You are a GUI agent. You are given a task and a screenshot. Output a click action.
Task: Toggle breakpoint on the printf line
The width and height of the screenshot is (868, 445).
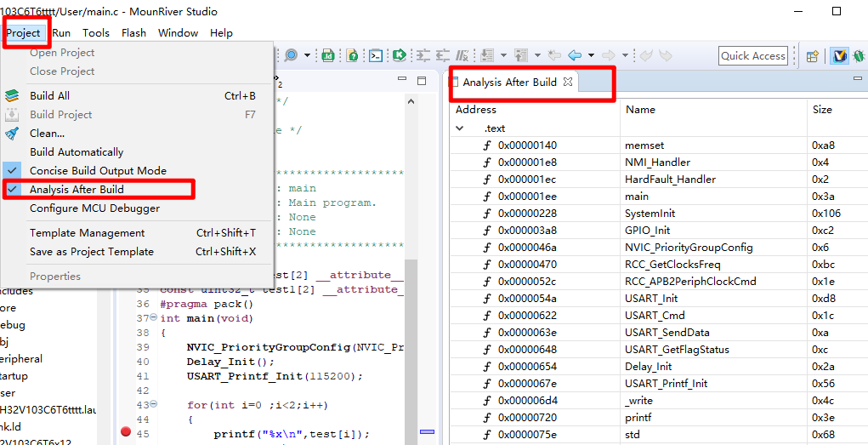tap(126, 433)
